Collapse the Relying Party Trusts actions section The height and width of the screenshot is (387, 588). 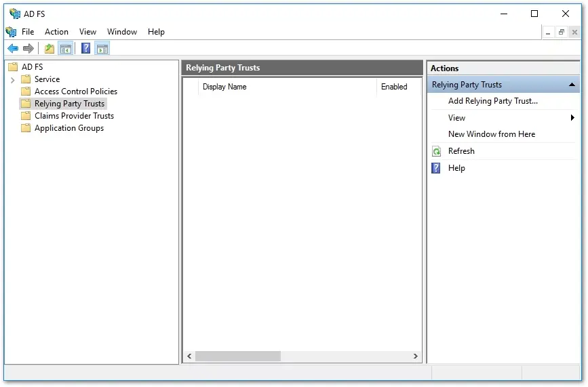[572, 85]
